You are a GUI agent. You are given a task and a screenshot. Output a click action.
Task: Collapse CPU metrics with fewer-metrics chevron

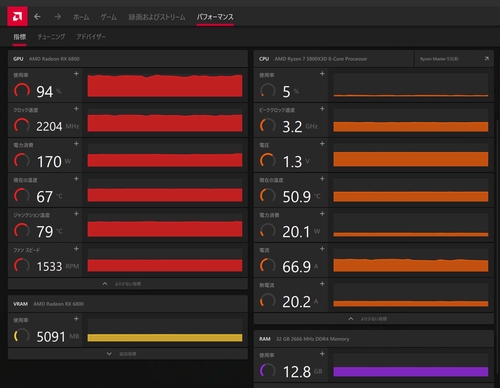351,319
